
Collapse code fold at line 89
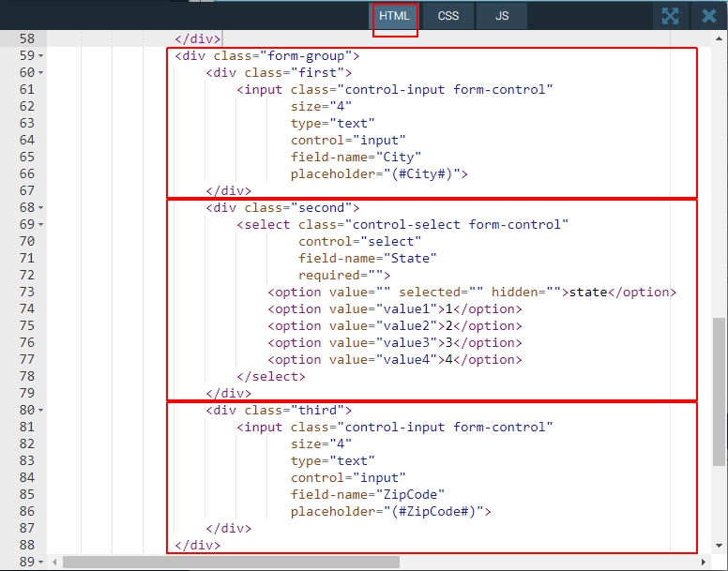tap(41, 563)
